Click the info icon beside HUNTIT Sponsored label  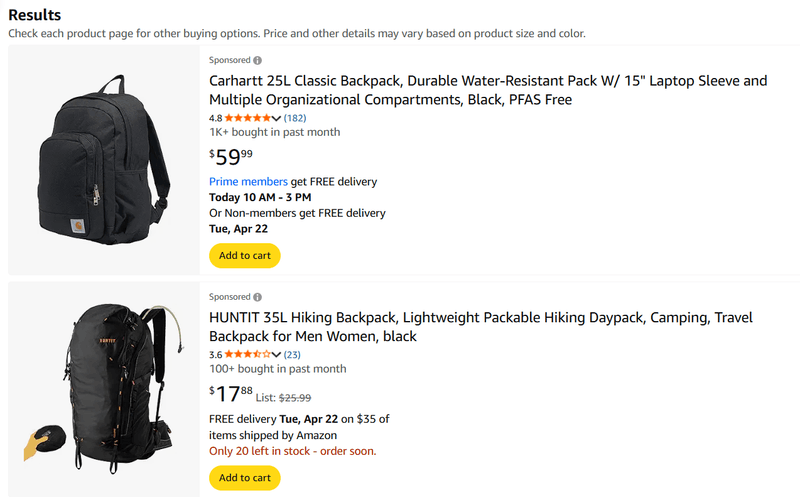point(258,297)
